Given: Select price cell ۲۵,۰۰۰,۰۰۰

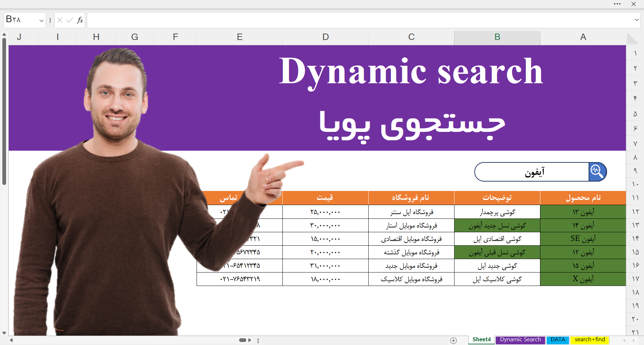Looking at the screenshot, I should pos(325,212).
